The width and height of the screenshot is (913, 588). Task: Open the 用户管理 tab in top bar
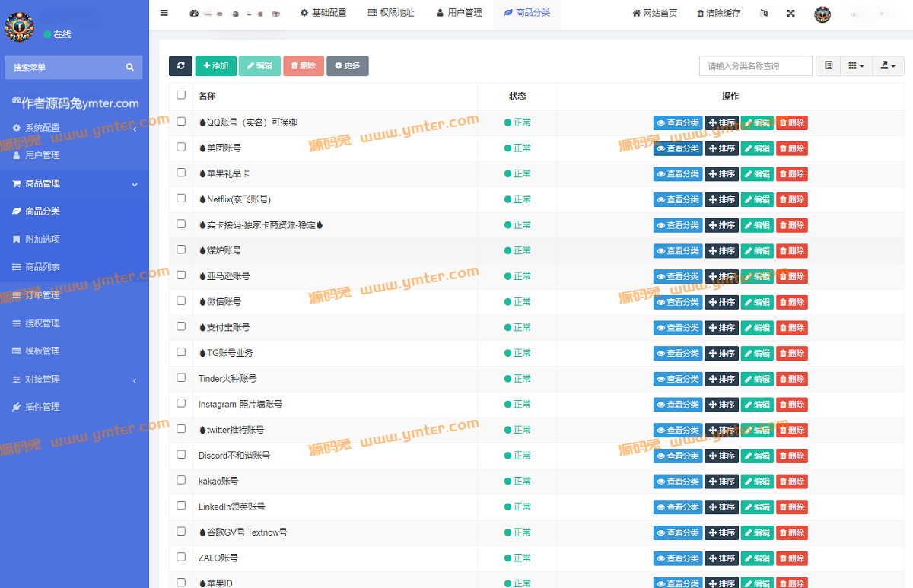tap(460, 13)
